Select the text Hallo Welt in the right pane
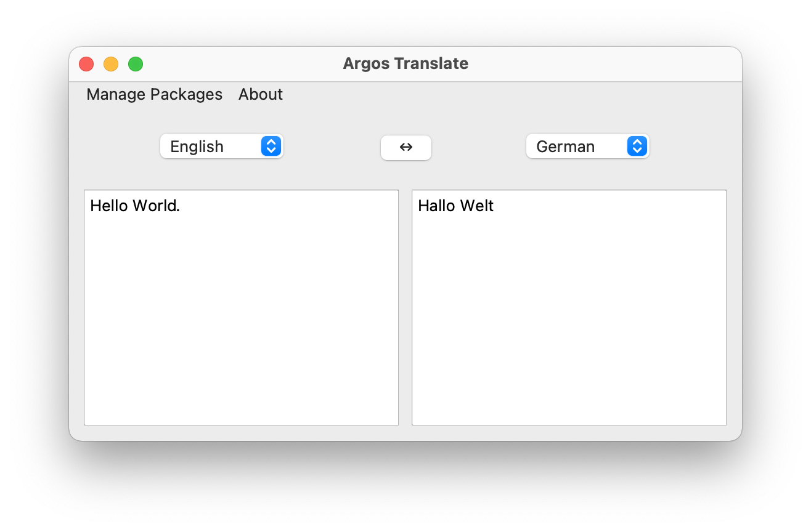 point(456,206)
